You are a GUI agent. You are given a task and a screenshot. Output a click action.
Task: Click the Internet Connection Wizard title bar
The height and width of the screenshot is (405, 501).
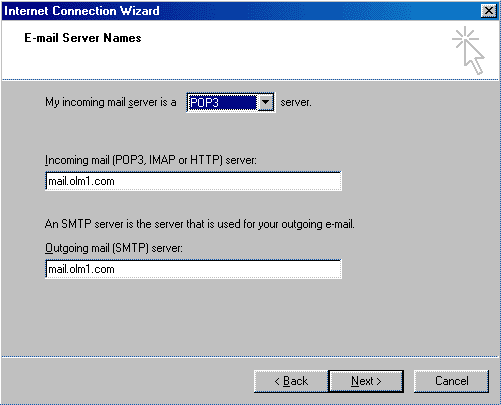point(240,11)
